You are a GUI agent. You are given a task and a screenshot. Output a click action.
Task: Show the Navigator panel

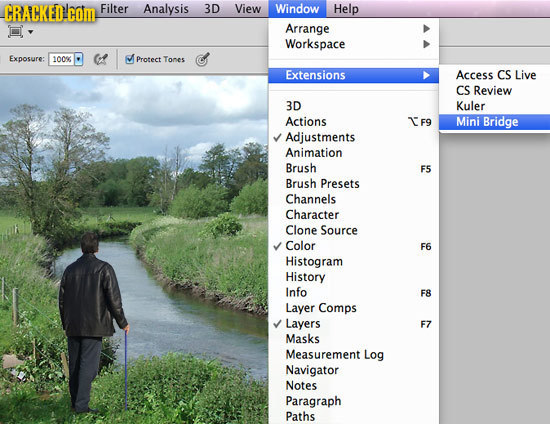pos(354,370)
